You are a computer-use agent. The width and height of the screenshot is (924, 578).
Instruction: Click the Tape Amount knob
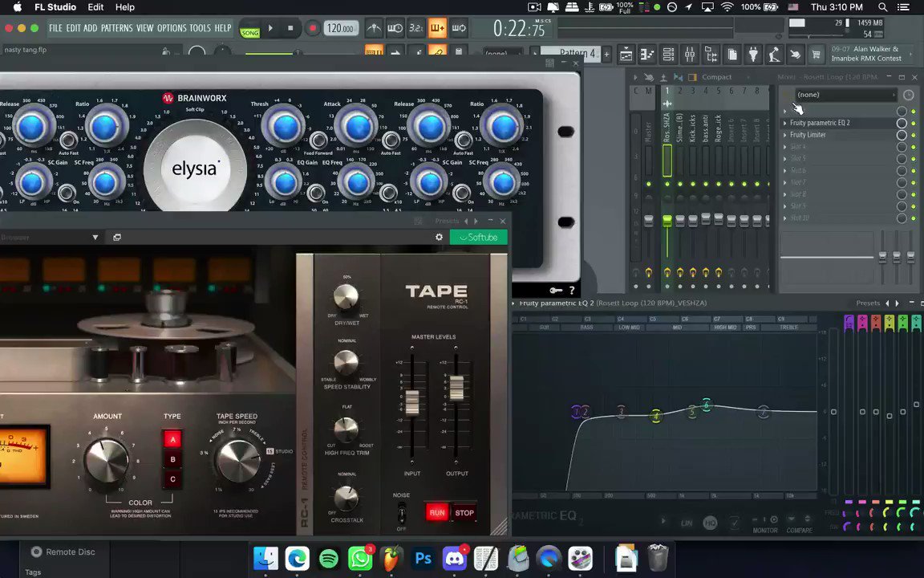(106, 461)
